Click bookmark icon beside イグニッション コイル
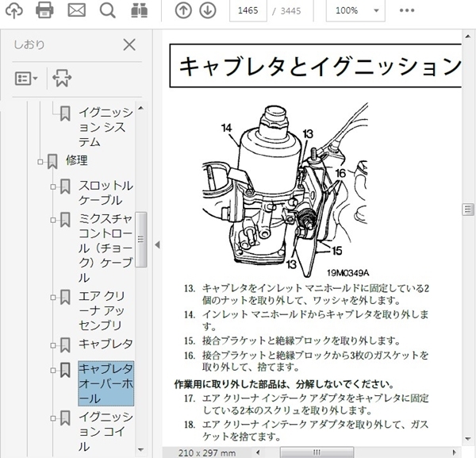 [65, 418]
